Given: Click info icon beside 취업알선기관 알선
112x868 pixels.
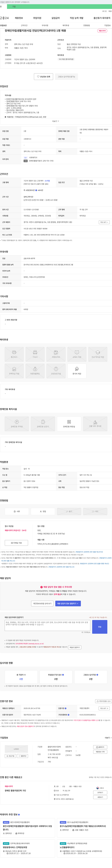Looking at the screenshot, I should [x=63, y=675].
